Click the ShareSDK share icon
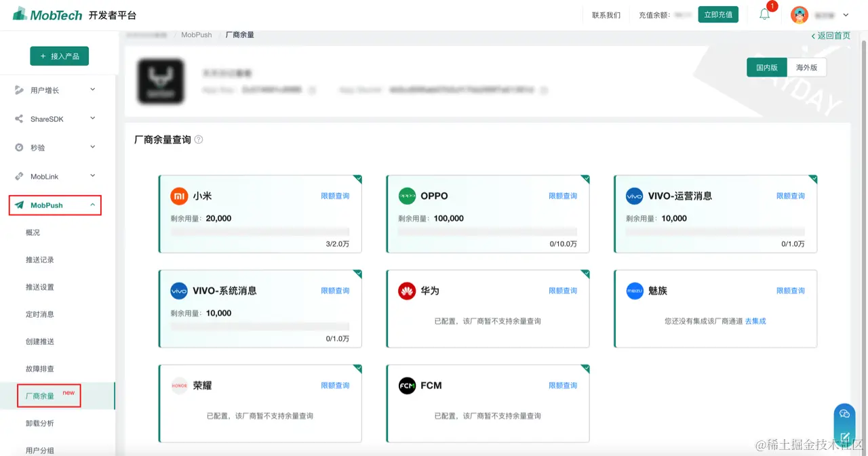The height and width of the screenshot is (456, 868). [x=19, y=119]
